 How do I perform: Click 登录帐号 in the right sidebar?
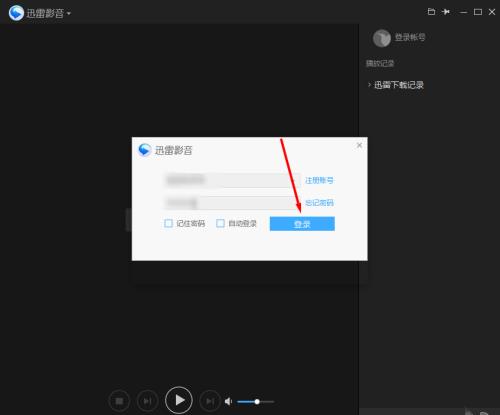click(x=410, y=37)
